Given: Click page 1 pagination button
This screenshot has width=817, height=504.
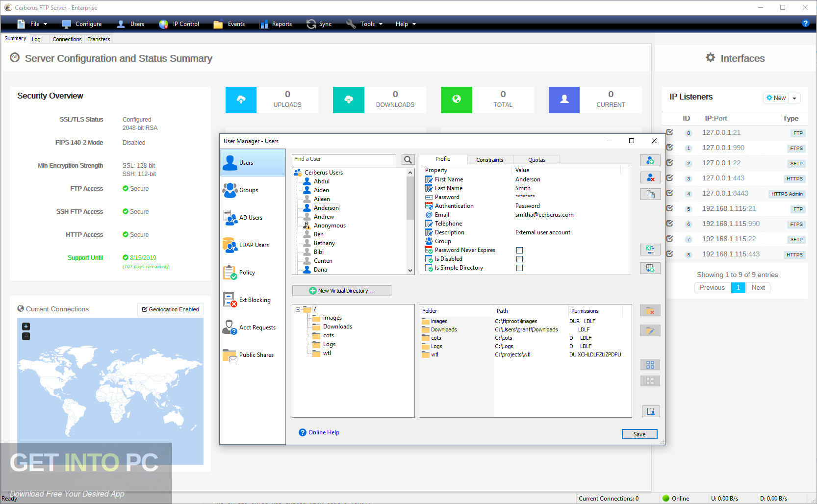Looking at the screenshot, I should click(738, 288).
